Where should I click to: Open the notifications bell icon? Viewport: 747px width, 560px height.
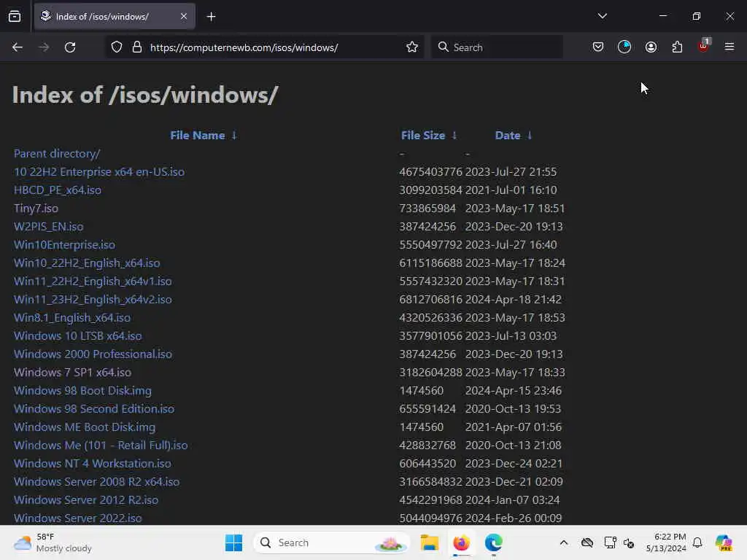tap(697, 542)
